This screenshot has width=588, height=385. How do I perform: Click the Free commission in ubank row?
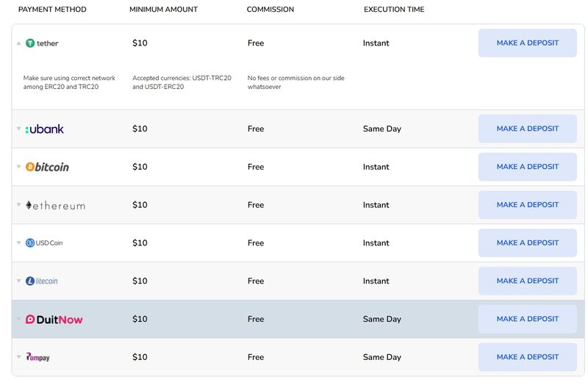[256, 129]
